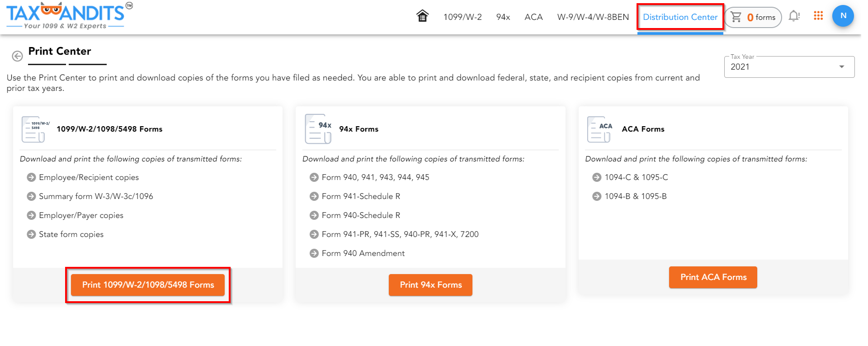Open the cart showing 0 forms
Screen dimensions: 868x346
click(753, 17)
